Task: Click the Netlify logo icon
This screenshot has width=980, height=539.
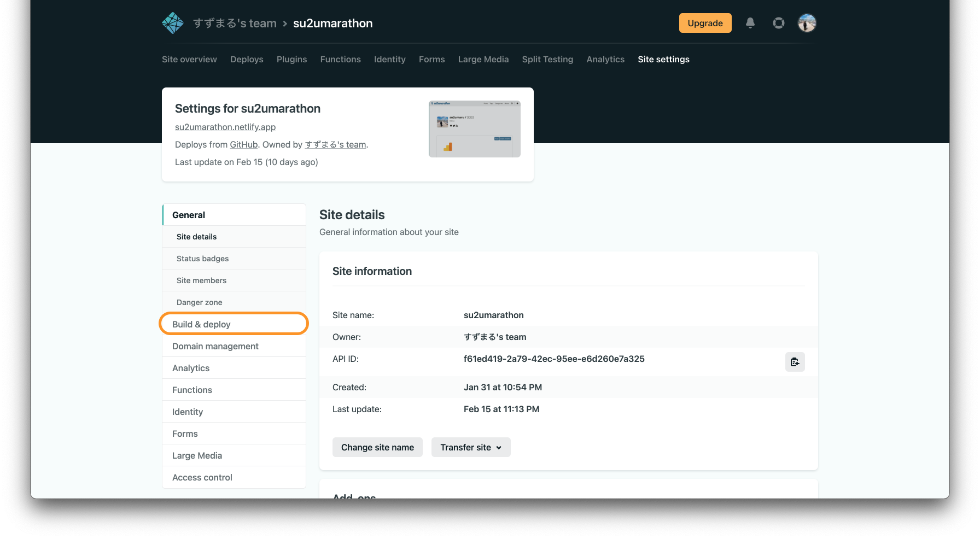Action: point(173,23)
